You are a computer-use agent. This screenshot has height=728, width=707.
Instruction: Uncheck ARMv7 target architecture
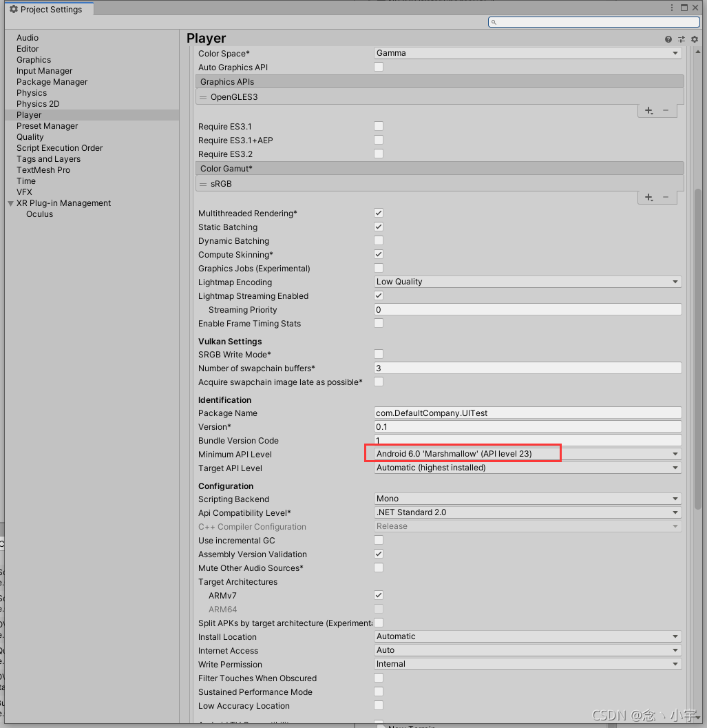(379, 595)
